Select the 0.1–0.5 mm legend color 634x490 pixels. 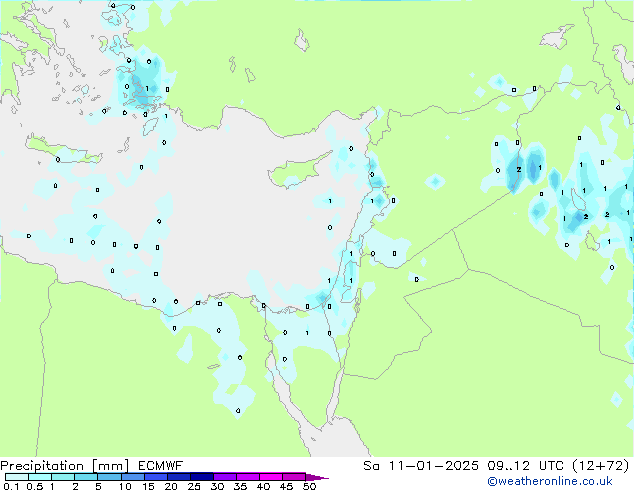click(x=17, y=477)
